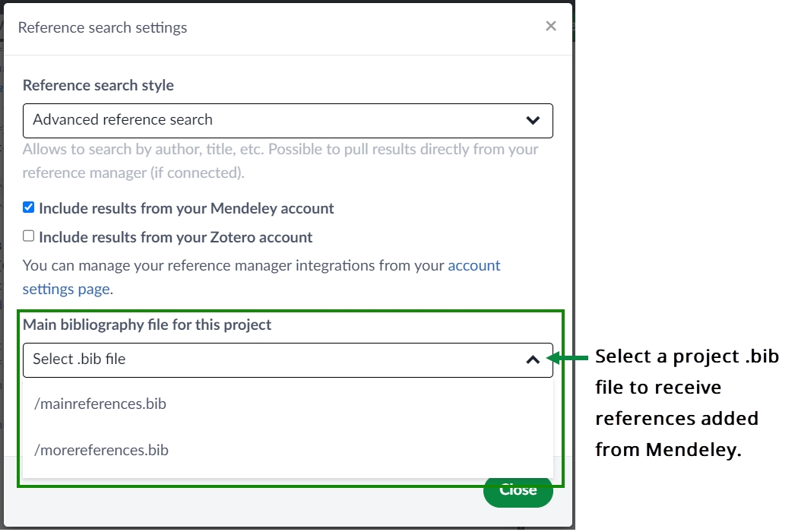
Task: Click the green Close button
Action: (518, 490)
